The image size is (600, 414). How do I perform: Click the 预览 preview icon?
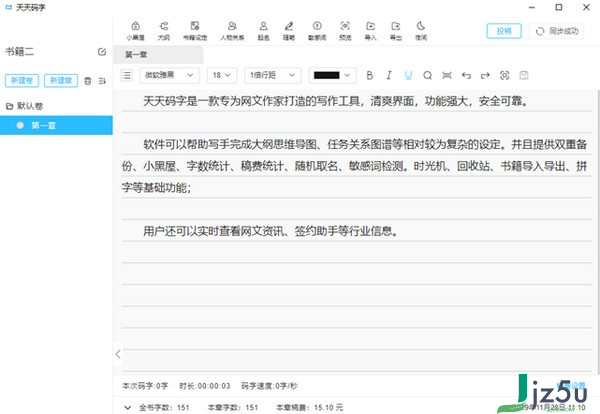click(x=345, y=31)
